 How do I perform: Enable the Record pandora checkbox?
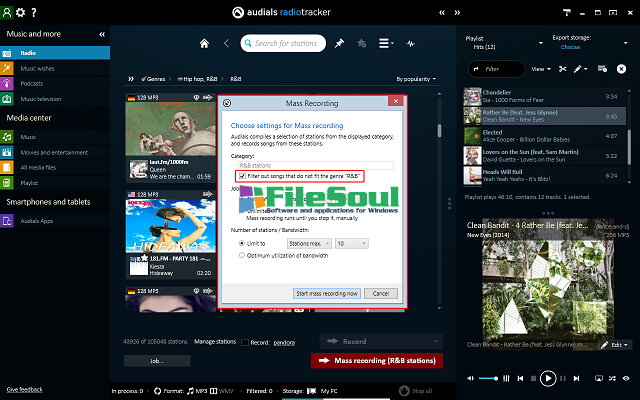point(245,342)
